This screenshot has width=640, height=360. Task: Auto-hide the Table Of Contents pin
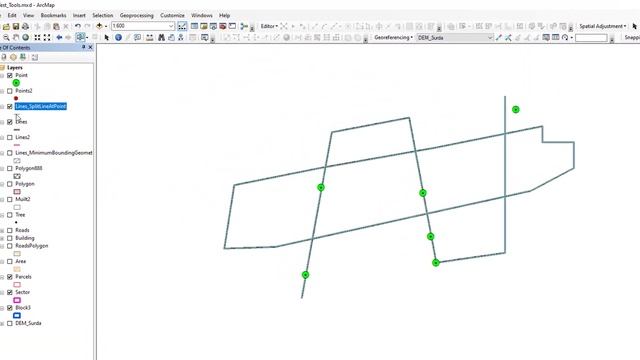pyautogui.click(x=83, y=48)
